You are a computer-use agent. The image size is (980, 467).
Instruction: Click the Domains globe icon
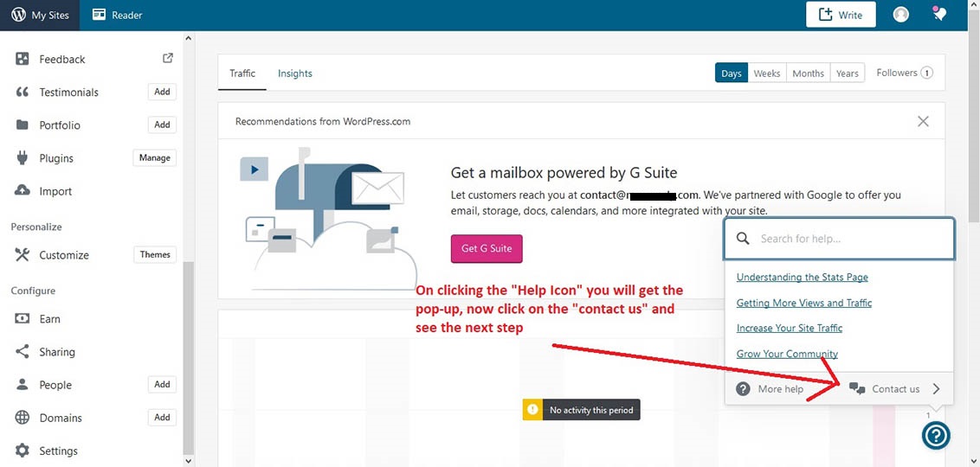(23, 418)
